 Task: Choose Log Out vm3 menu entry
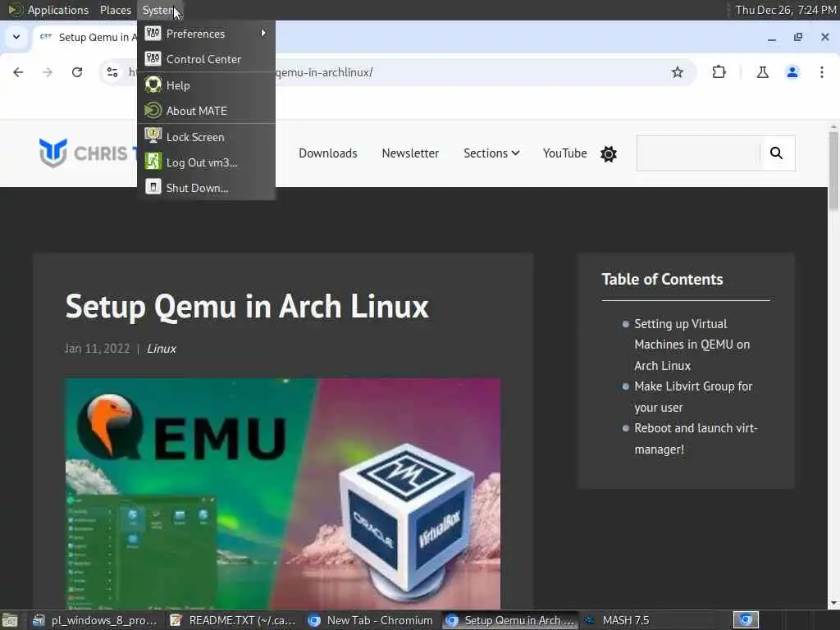coord(206,162)
